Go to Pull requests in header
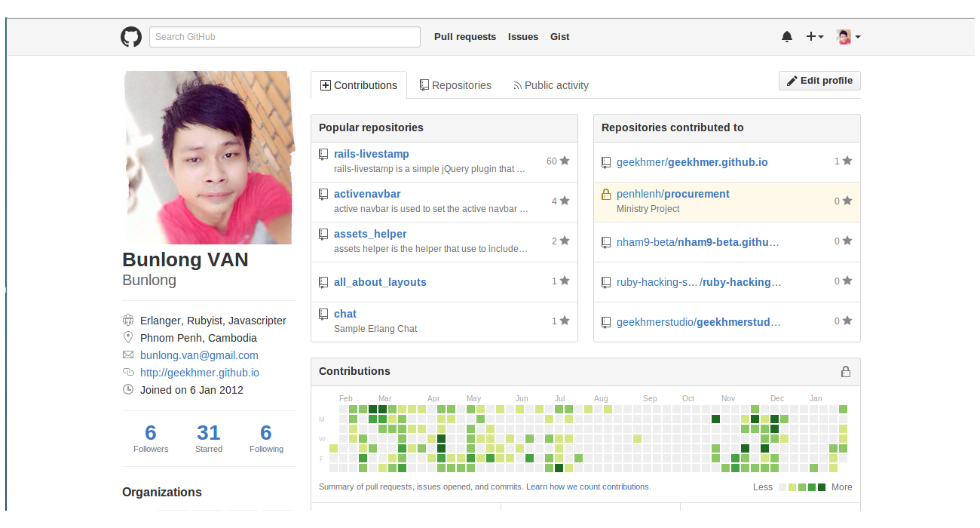 click(465, 36)
